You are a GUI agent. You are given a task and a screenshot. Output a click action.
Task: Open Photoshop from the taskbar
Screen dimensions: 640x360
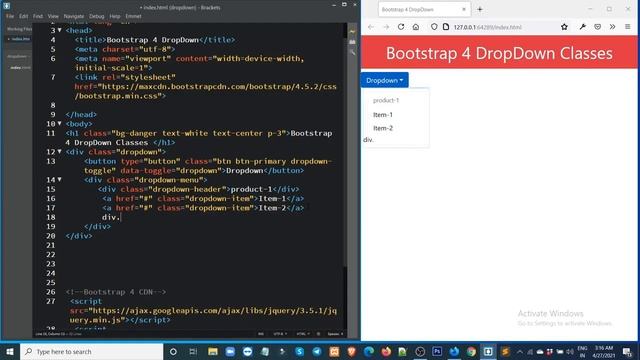pos(437,351)
